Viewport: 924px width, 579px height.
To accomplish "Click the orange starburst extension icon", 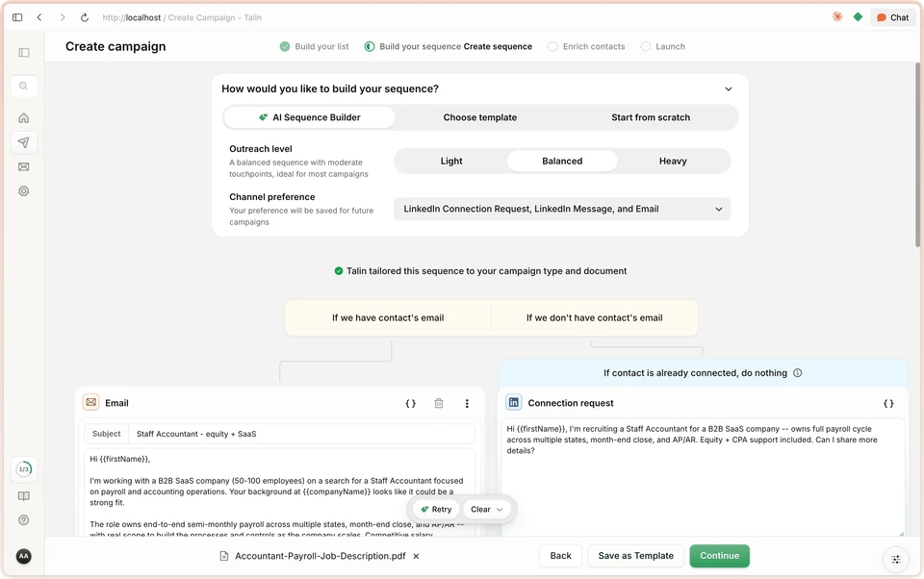I will [837, 17].
